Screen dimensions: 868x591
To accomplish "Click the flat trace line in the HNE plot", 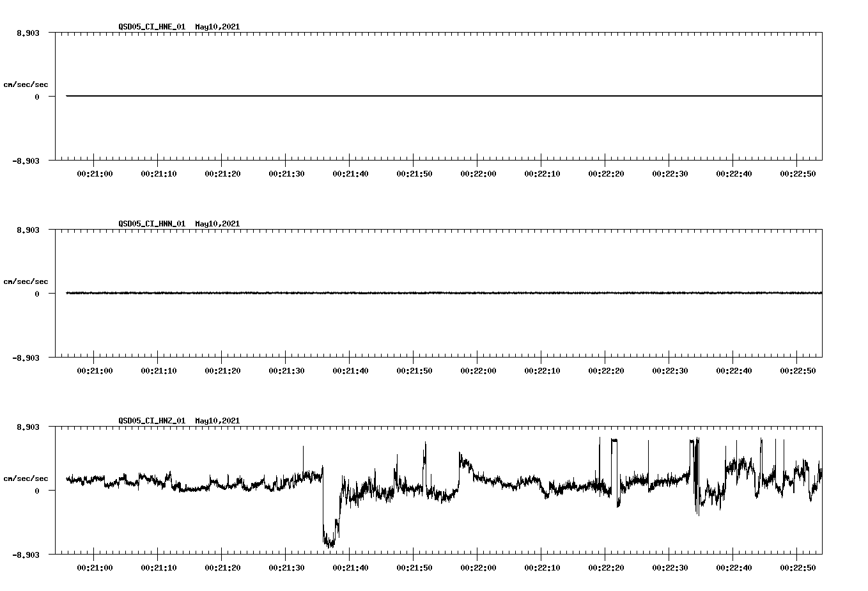I will [444, 96].
